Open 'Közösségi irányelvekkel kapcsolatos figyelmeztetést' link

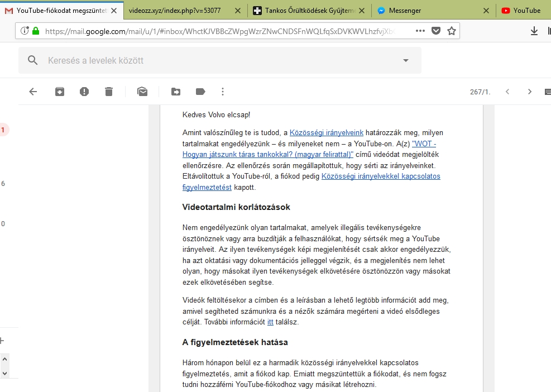[x=381, y=176]
